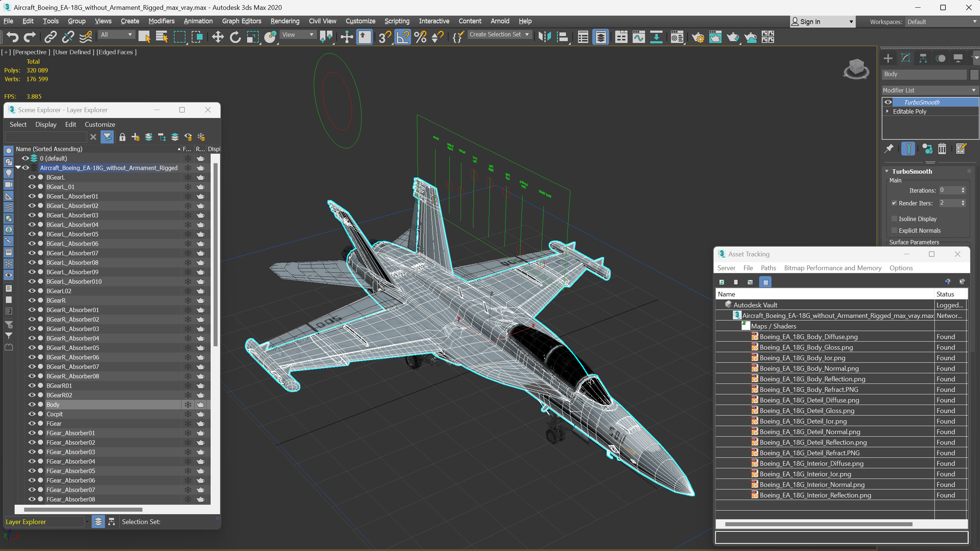The width and height of the screenshot is (980, 551).
Task: Click the Pin Stack icon
Action: point(889,149)
